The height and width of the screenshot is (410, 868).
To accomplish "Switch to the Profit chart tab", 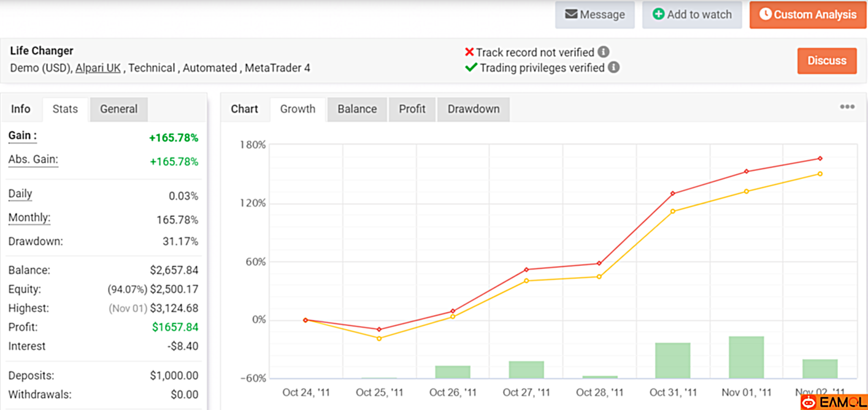I will [x=412, y=109].
